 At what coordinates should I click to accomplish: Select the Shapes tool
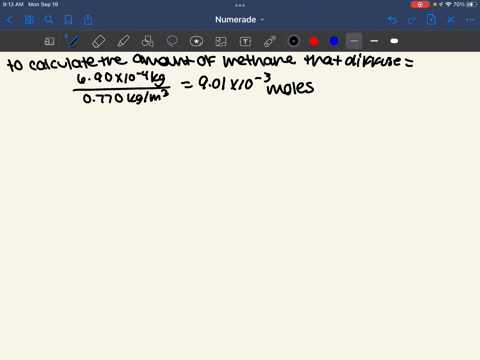point(147,41)
